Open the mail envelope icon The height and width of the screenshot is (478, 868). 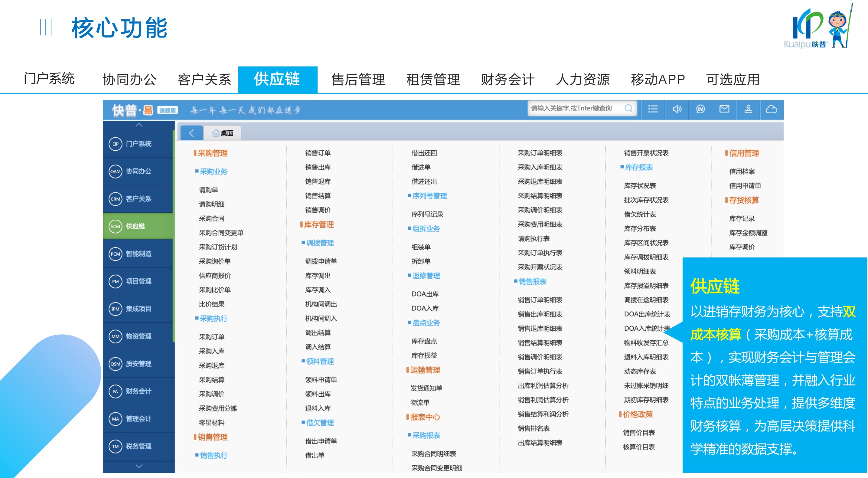pyautogui.click(x=724, y=109)
